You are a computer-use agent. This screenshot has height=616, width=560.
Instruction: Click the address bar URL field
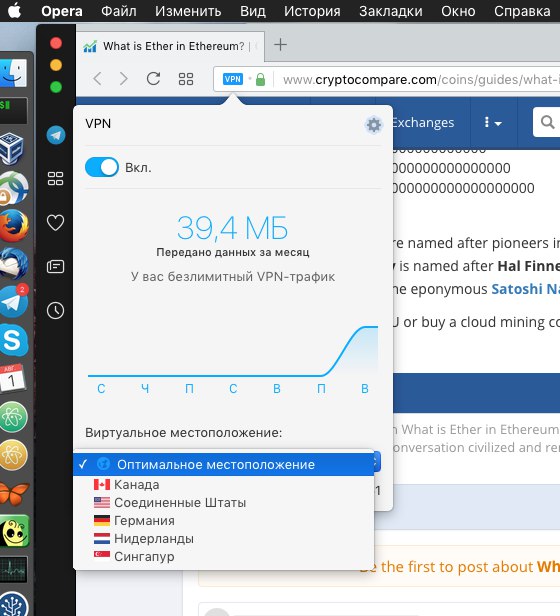point(420,79)
